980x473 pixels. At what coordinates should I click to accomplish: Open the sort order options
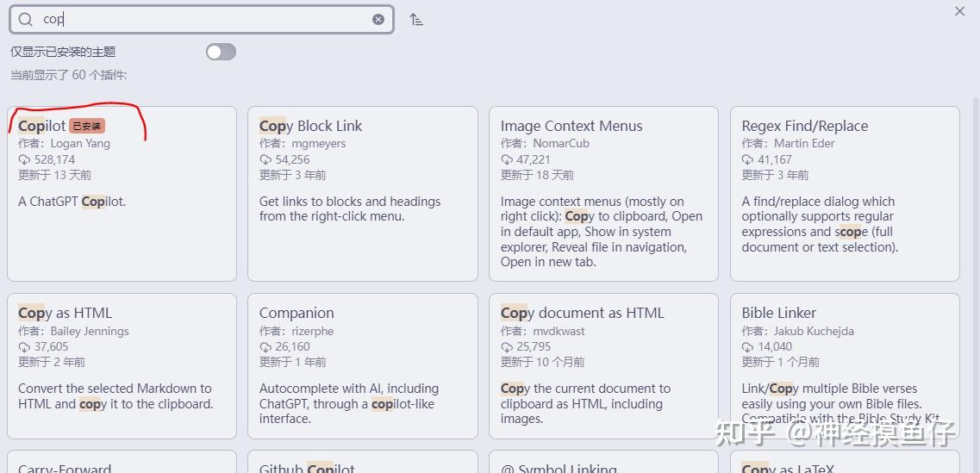click(x=416, y=20)
